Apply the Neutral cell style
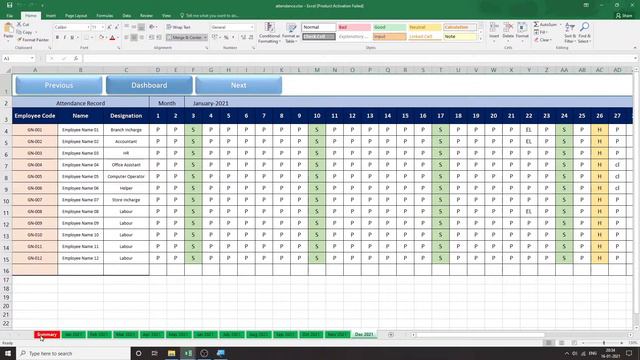This screenshot has height=360, width=640. point(424,27)
